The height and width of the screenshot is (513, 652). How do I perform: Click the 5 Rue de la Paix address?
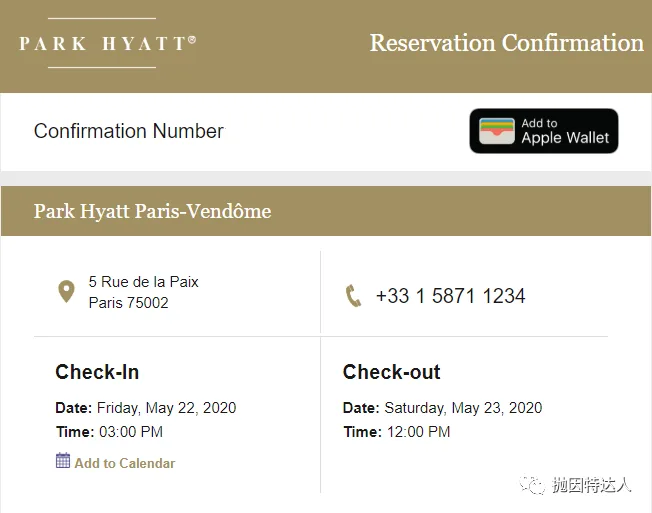[x=143, y=282]
